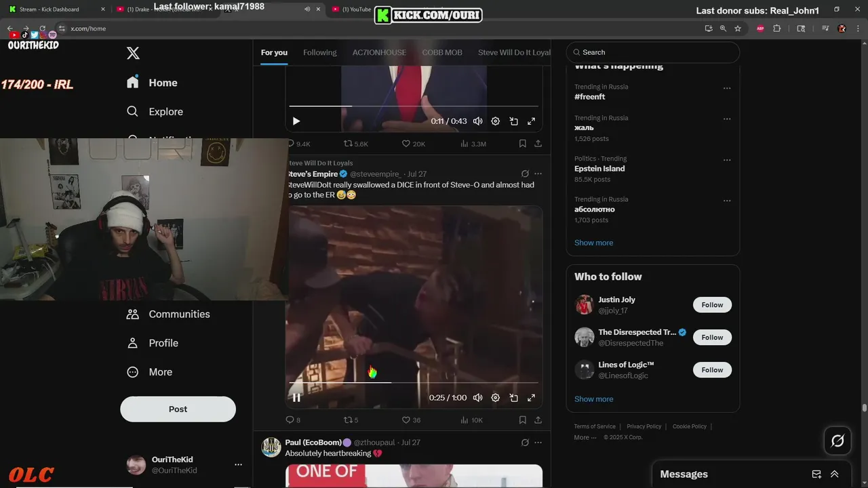Switch to the For you tab
This screenshot has width=868, height=488.
[x=274, y=52]
